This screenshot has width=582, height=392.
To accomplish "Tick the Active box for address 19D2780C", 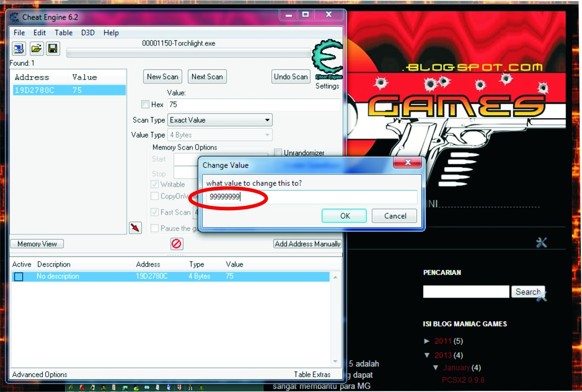I will [19, 276].
